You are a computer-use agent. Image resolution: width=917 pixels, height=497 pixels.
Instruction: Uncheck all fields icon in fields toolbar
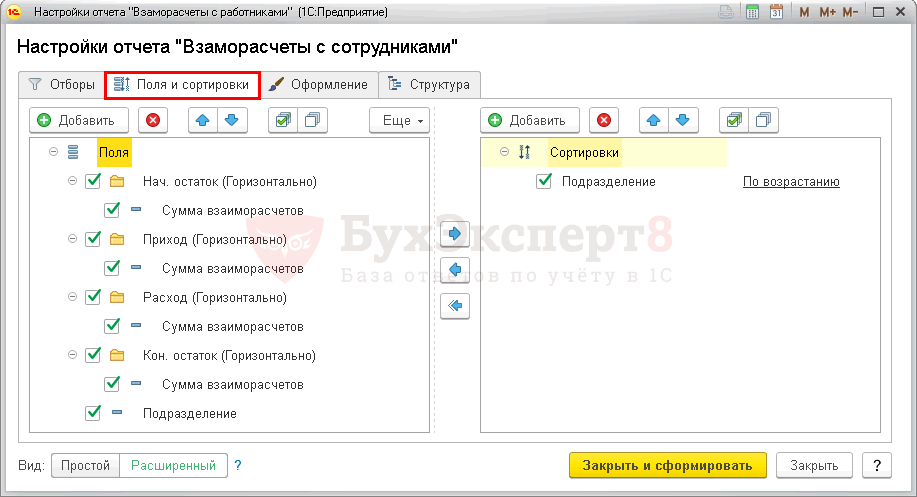(312, 120)
